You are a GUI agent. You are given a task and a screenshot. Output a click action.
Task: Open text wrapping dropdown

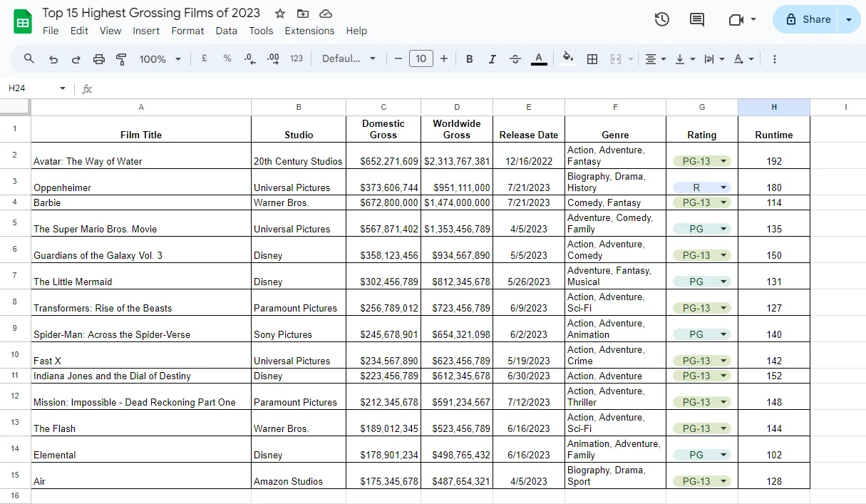pos(713,58)
